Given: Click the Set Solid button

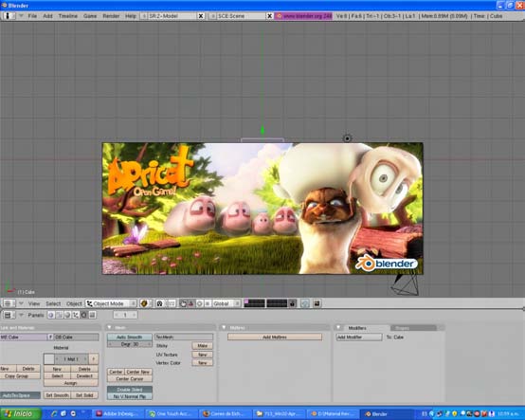Looking at the screenshot, I should (84, 395).
